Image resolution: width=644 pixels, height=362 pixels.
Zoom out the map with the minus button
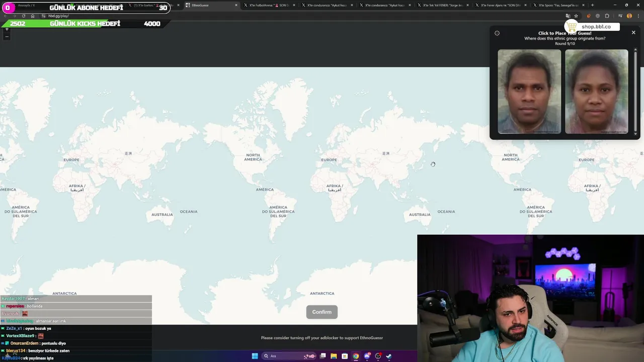pyautogui.click(x=7, y=36)
